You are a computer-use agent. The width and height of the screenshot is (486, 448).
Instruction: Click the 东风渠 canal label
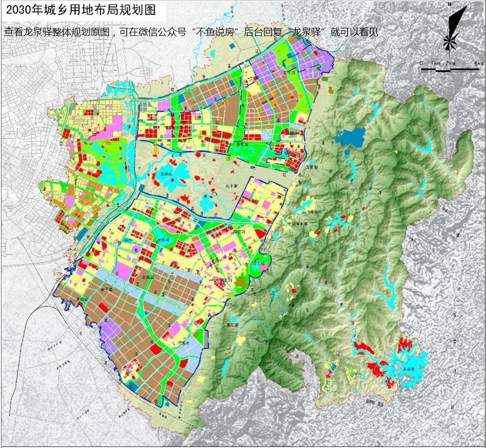click(x=148, y=277)
